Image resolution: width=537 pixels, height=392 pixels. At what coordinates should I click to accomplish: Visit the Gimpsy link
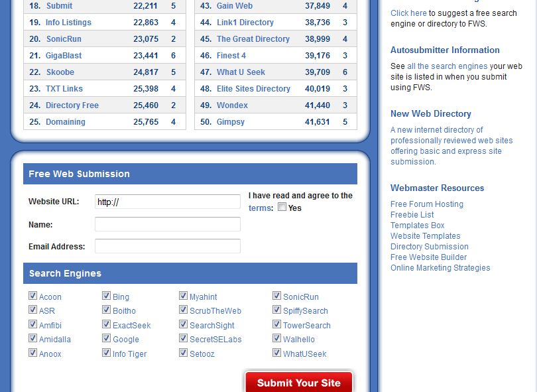pos(231,121)
